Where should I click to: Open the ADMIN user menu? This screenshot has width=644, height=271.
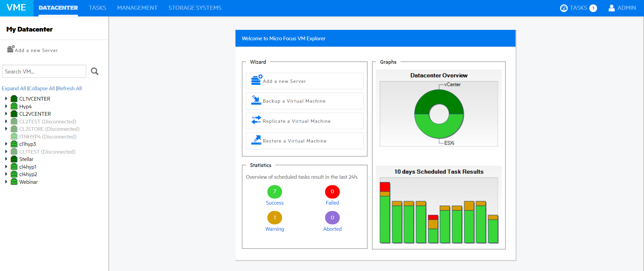pos(622,8)
